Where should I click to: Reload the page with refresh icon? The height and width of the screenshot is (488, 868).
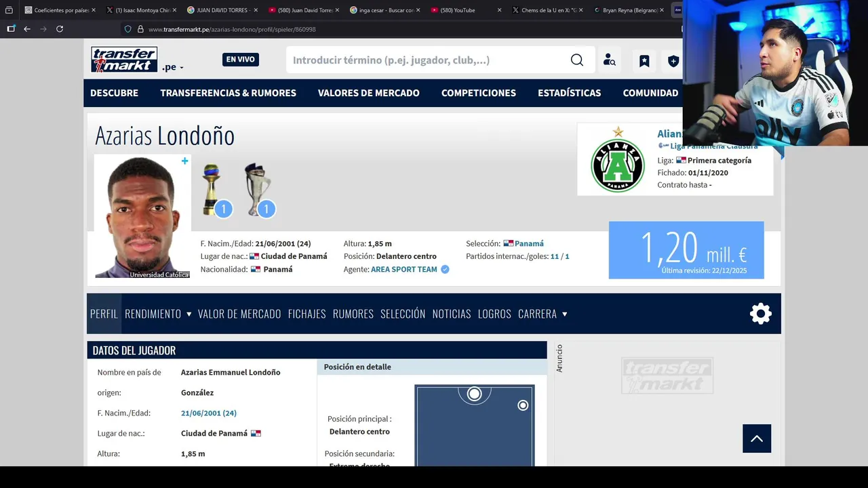coord(60,29)
